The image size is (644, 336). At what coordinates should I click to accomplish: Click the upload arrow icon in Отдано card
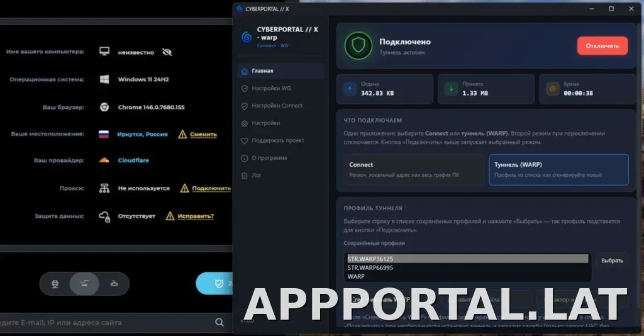[350, 89]
